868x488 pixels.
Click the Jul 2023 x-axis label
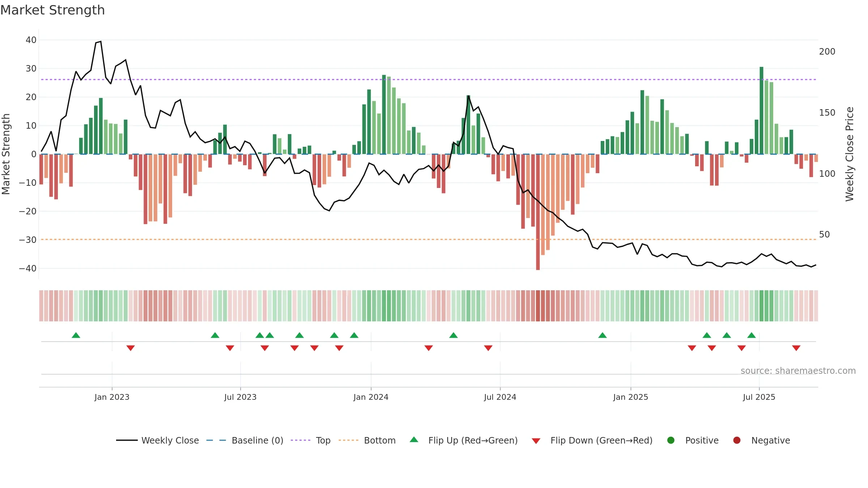(241, 397)
